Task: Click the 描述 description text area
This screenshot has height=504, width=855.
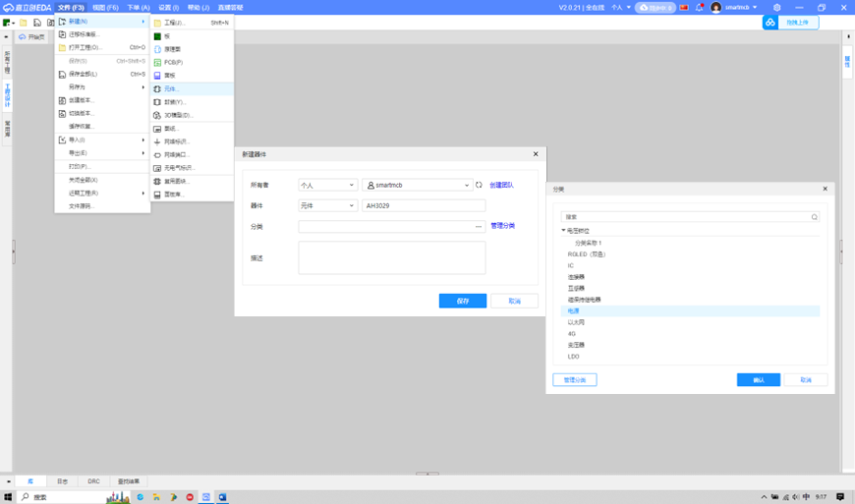Action: click(x=391, y=257)
